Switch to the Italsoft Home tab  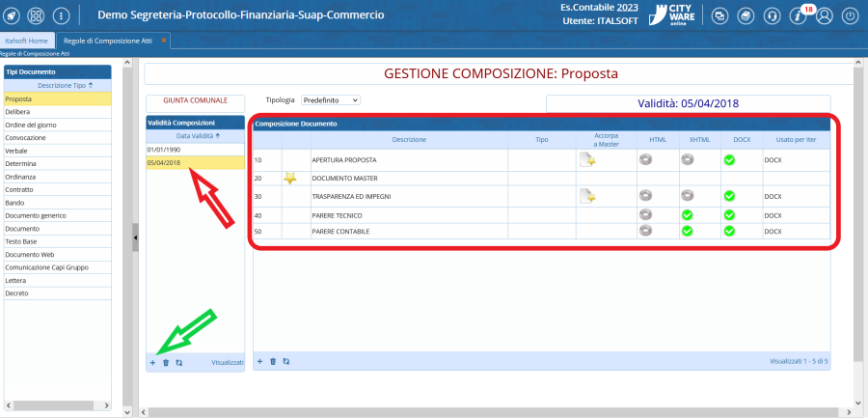pos(27,42)
